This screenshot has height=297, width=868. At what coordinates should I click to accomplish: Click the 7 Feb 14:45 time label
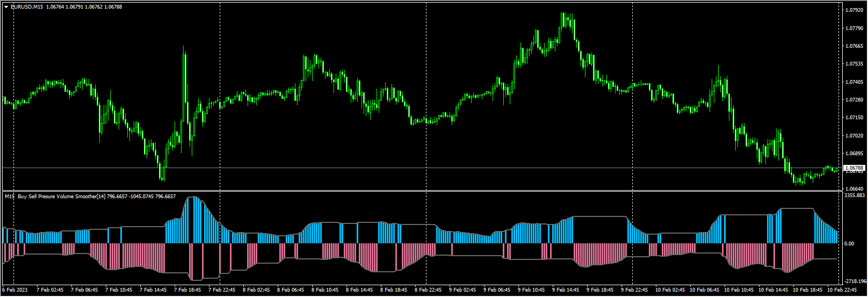(153, 290)
